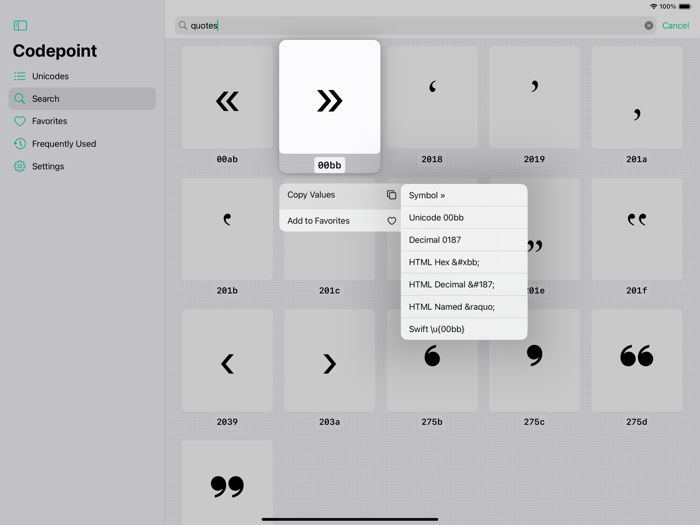The height and width of the screenshot is (525, 700).
Task: Click the Unicodes list icon
Action: [20, 76]
